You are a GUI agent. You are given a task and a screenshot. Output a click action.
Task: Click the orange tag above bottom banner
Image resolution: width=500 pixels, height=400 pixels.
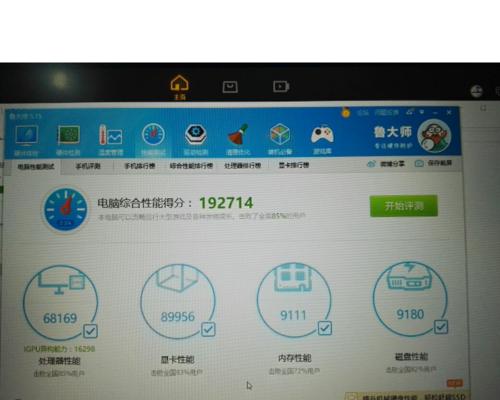tap(455, 383)
